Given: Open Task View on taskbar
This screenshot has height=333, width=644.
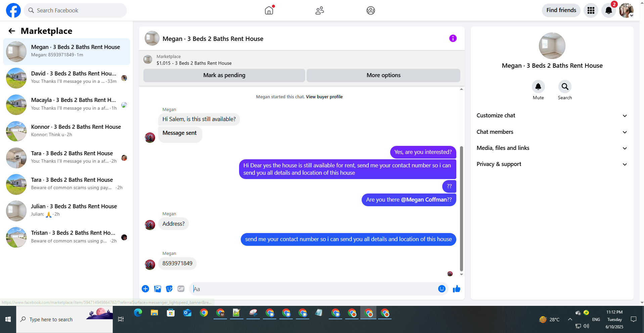Looking at the screenshot, I should 121,319.
